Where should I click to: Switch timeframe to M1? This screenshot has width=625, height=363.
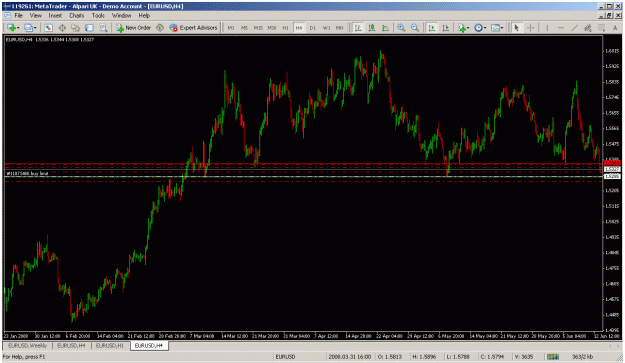[231, 27]
